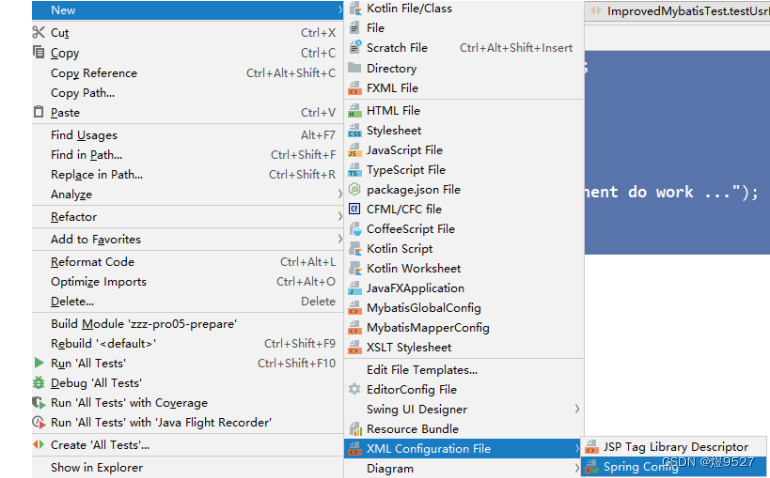This screenshot has width=770, height=478.
Task: Click the Kotlin File/Class icon
Action: (x=355, y=8)
